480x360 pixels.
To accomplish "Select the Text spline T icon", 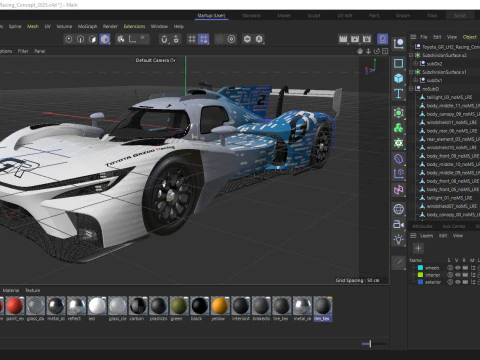I will tap(398, 94).
